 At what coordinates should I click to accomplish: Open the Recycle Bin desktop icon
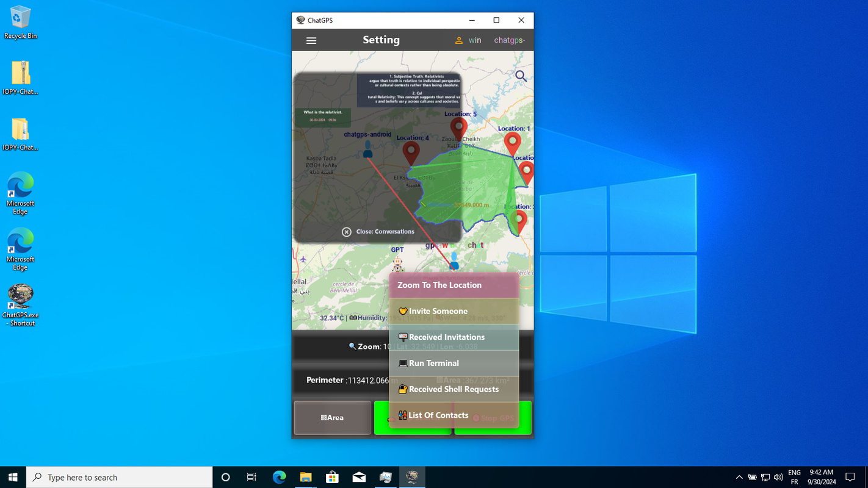click(20, 23)
